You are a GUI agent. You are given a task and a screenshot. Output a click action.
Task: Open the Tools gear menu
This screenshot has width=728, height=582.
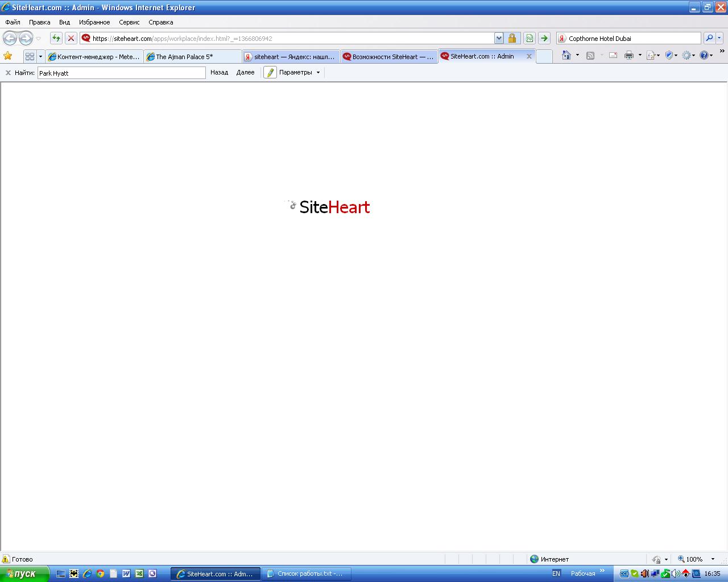689,55
